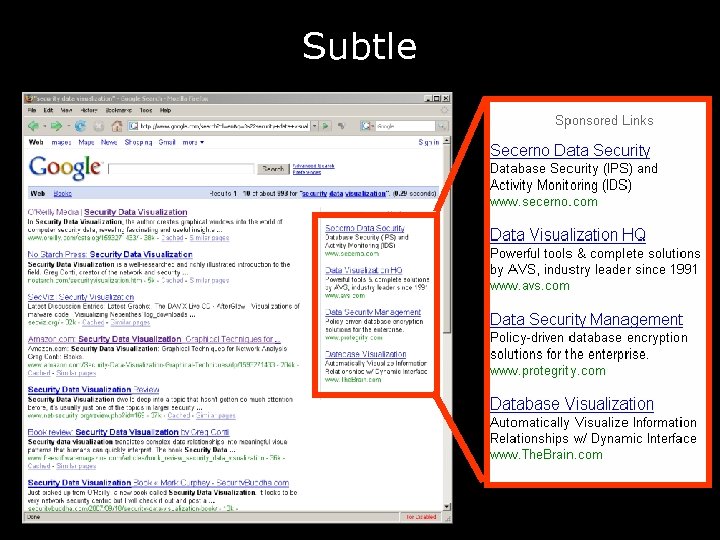This screenshot has width=720, height=540.
Task: Go to the Home page icon
Action: [117, 126]
